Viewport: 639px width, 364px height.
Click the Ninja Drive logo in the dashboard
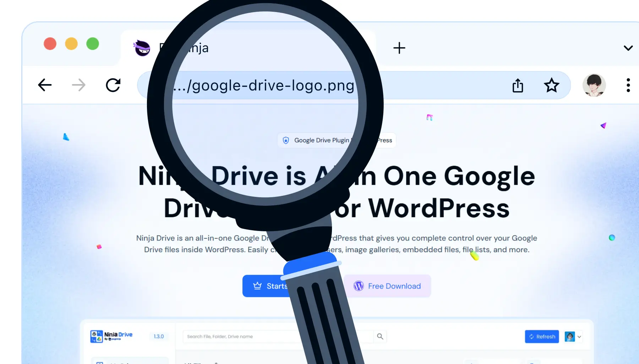(111, 336)
